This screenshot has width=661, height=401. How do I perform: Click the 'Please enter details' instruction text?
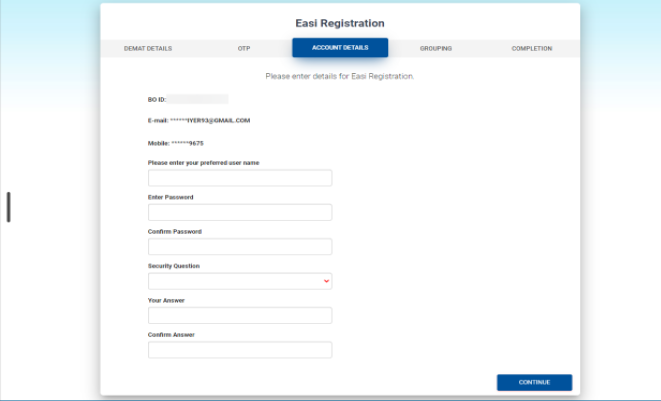point(340,76)
